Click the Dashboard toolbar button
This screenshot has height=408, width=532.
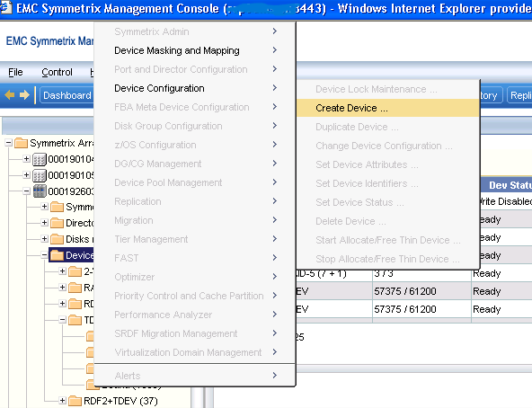pos(66,95)
